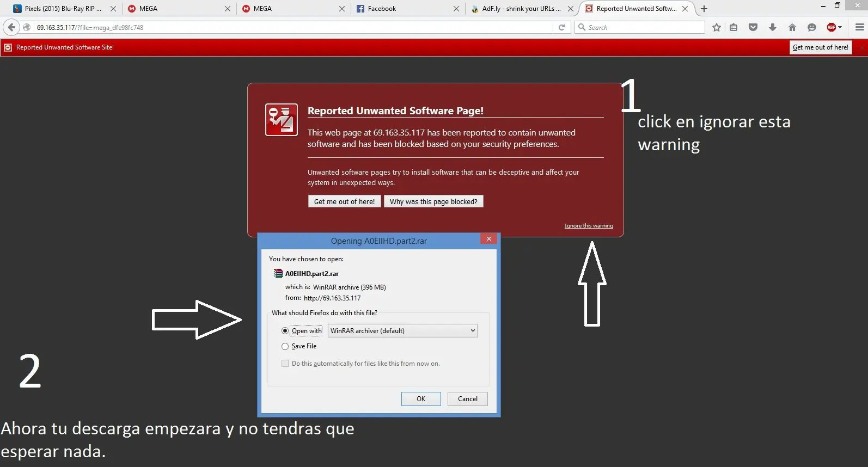The image size is (868, 467).
Task: Close the AdF.ly tab
Action: tap(571, 9)
